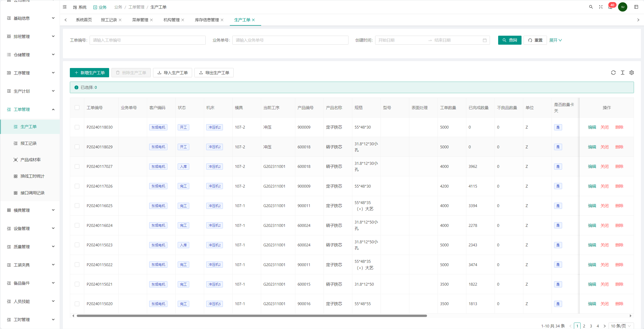Open the 10 条/页 page size dropdown
The image size is (644, 329).
tap(621, 326)
